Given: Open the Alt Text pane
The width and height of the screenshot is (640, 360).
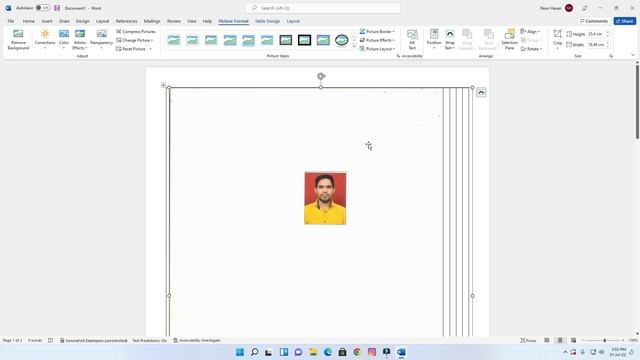Looking at the screenshot, I should pos(412,40).
